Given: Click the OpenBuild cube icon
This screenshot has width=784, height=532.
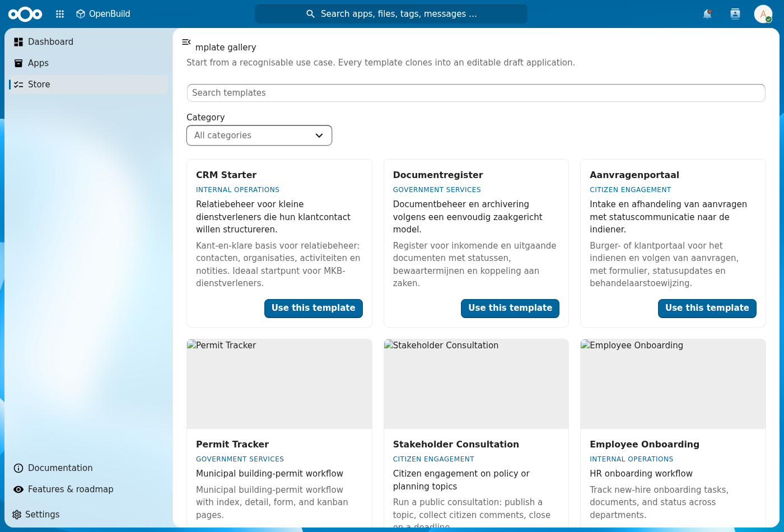Looking at the screenshot, I should [x=81, y=14].
